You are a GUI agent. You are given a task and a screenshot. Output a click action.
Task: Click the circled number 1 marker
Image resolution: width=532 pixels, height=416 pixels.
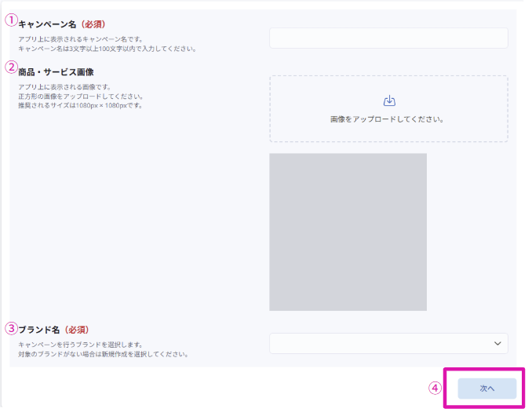[11, 20]
